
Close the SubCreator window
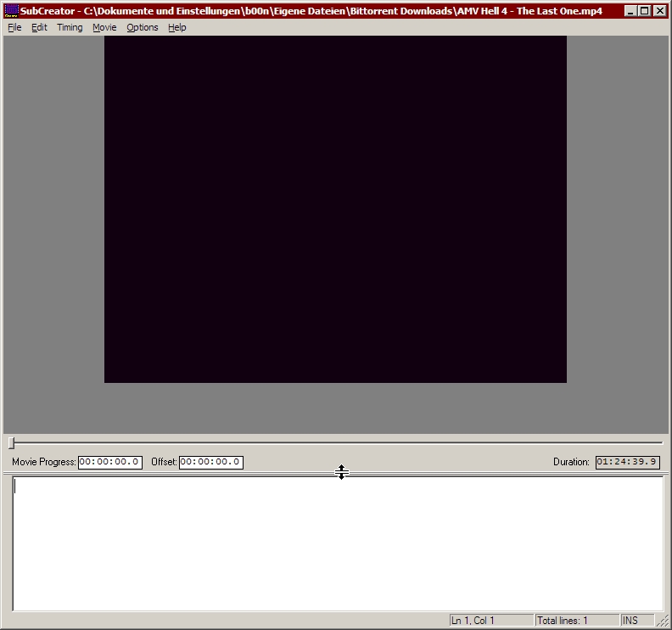660,11
